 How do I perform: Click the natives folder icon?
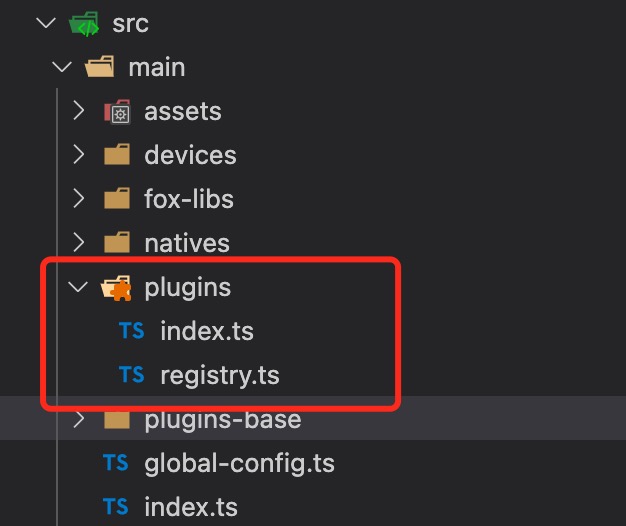117,243
